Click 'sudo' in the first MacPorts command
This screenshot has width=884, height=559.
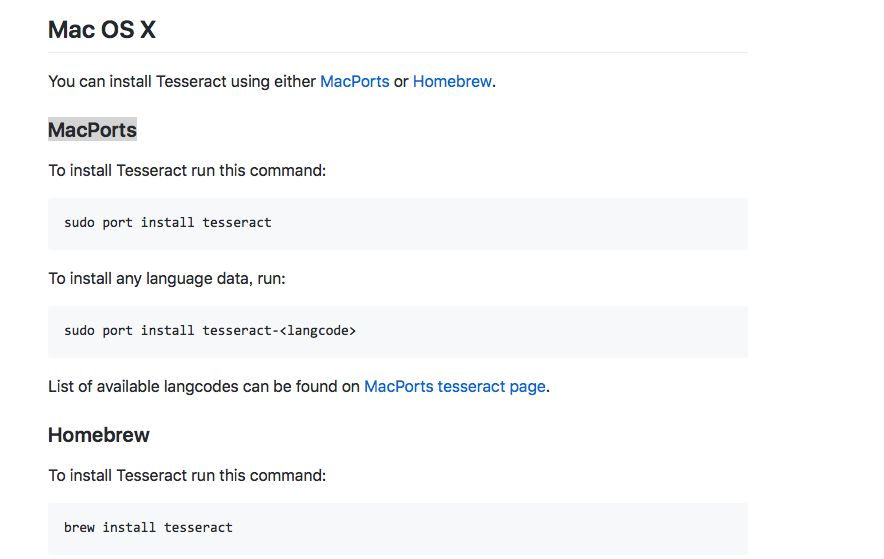[x=79, y=223]
